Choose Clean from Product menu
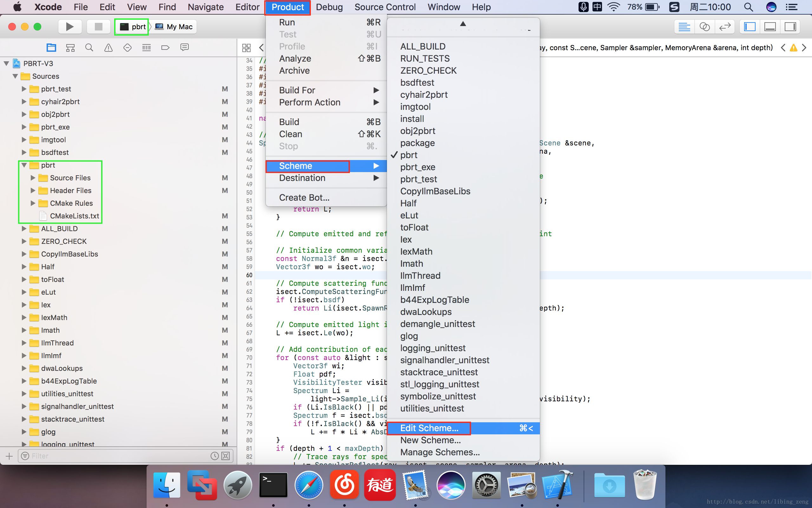The image size is (812, 508). [x=326, y=134]
